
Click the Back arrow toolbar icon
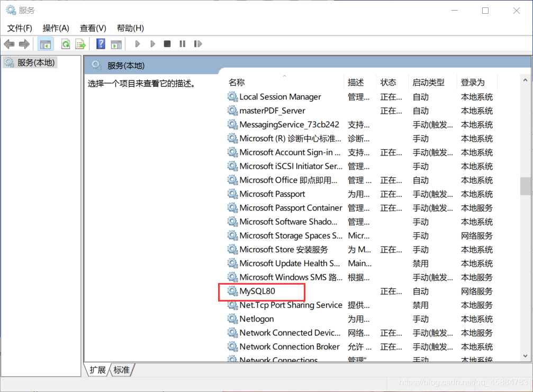tap(9, 44)
